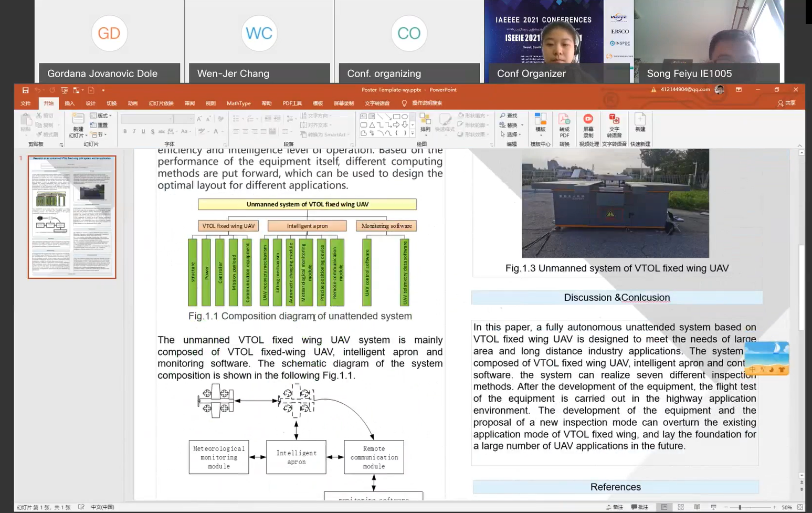The height and width of the screenshot is (513, 812).
Task: Toggle the 备注 notes pane
Action: (615, 507)
